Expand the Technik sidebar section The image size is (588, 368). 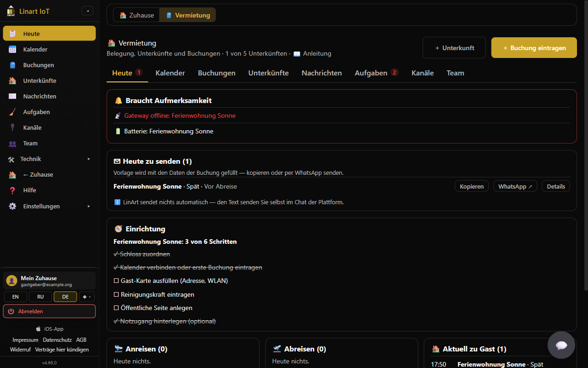click(49, 159)
